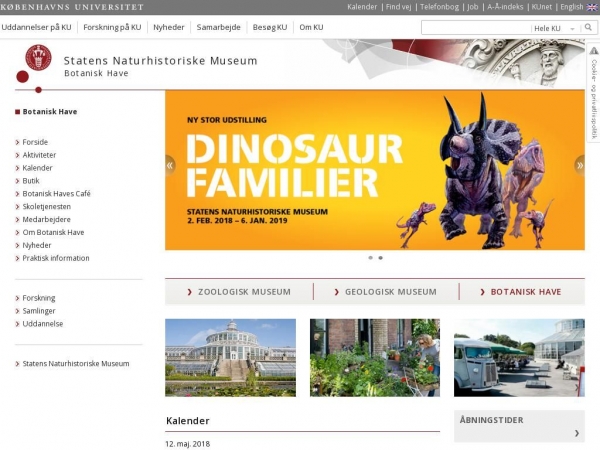Click Botanisk Have sidebar heading
This screenshot has width=600, height=450.
(x=50, y=112)
